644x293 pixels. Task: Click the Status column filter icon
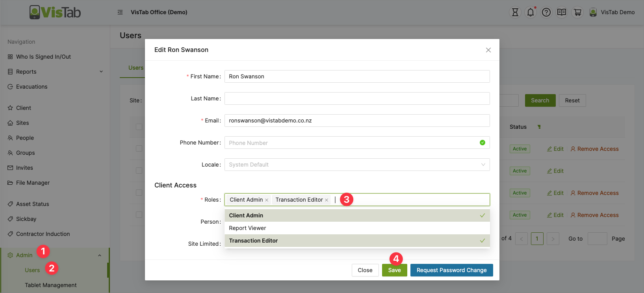point(539,127)
